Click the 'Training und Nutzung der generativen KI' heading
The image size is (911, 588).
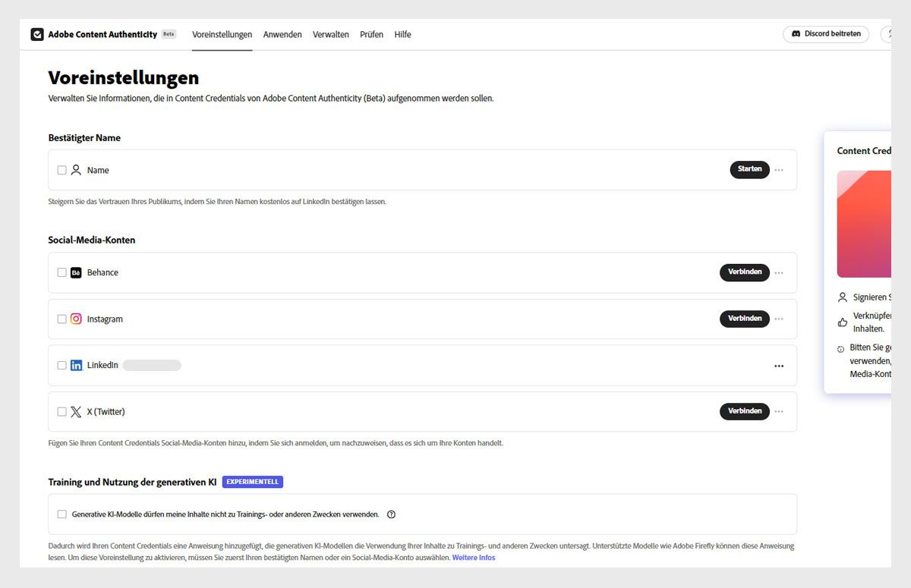(x=133, y=482)
